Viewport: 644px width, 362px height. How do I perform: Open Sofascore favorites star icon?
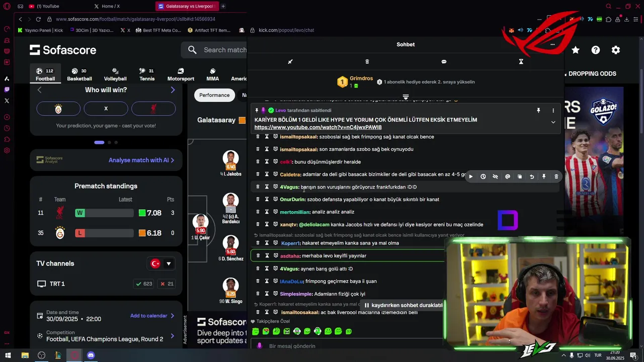(x=576, y=50)
